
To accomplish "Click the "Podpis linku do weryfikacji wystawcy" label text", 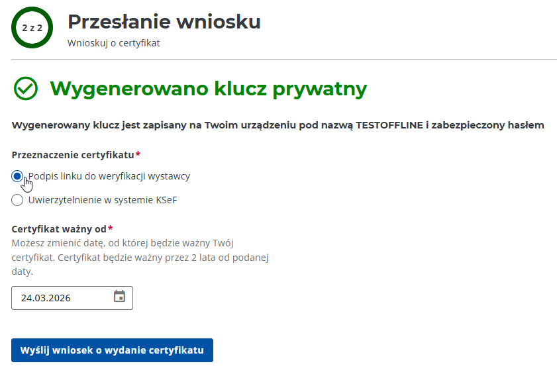I will click(109, 176).
